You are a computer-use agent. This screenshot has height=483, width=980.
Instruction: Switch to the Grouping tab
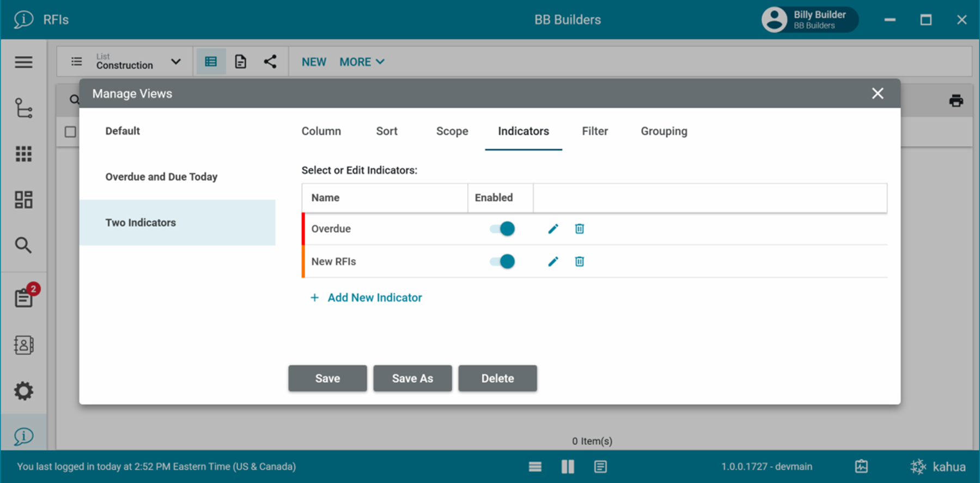(x=664, y=131)
